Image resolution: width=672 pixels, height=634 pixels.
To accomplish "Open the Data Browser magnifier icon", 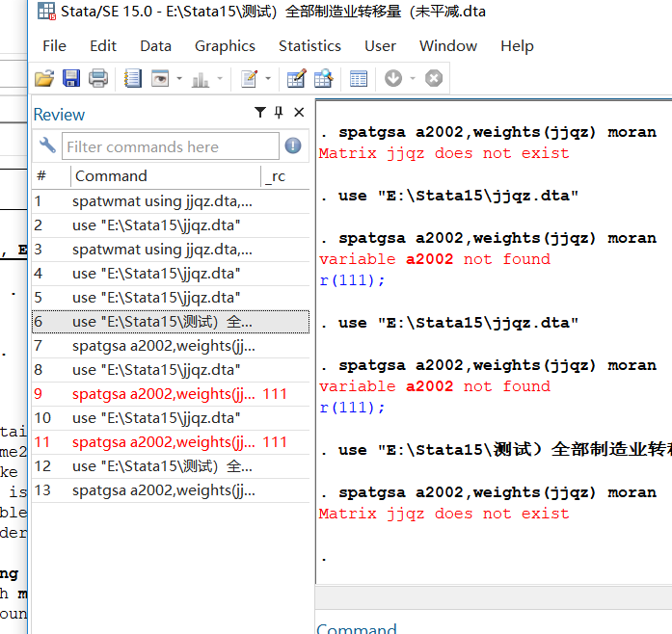I will pyautogui.click(x=323, y=79).
